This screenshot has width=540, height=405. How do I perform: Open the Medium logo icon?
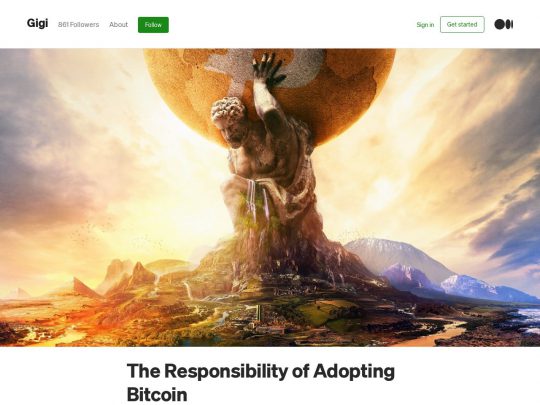click(x=503, y=24)
